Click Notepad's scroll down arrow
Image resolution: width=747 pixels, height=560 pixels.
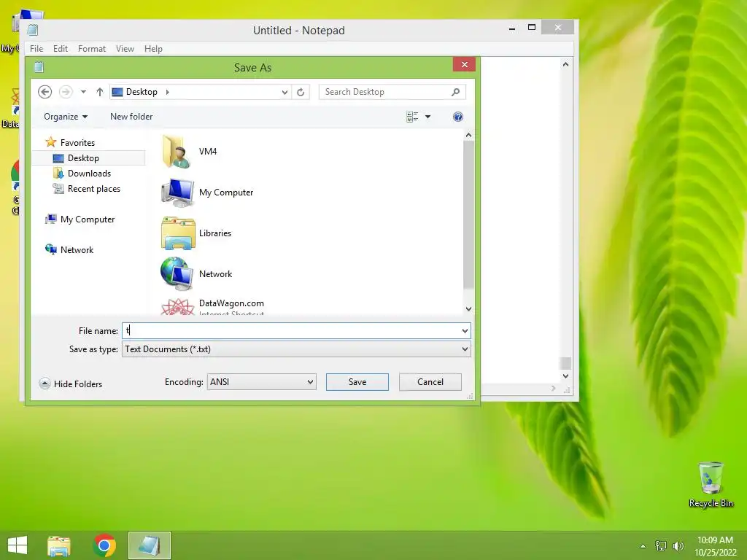[565, 376]
